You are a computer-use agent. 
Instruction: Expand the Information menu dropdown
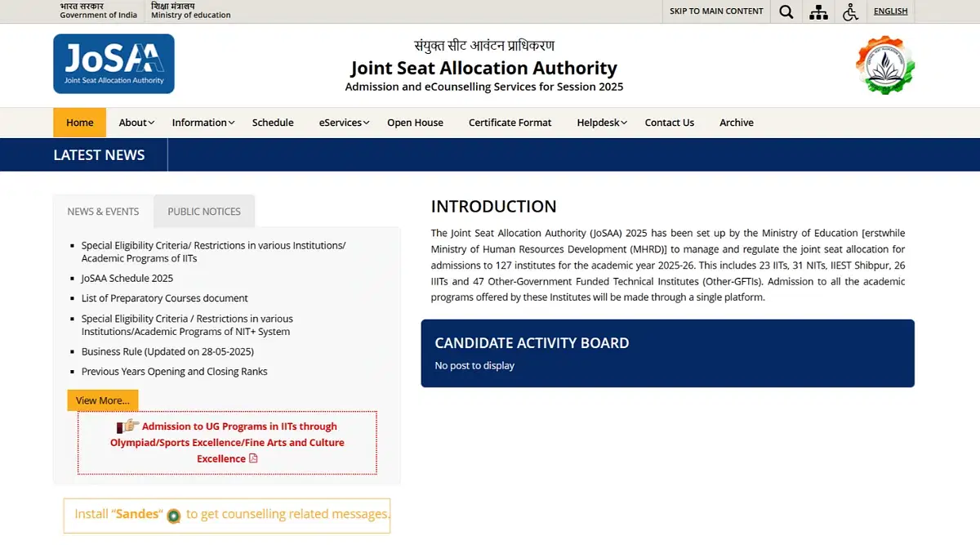click(x=203, y=123)
